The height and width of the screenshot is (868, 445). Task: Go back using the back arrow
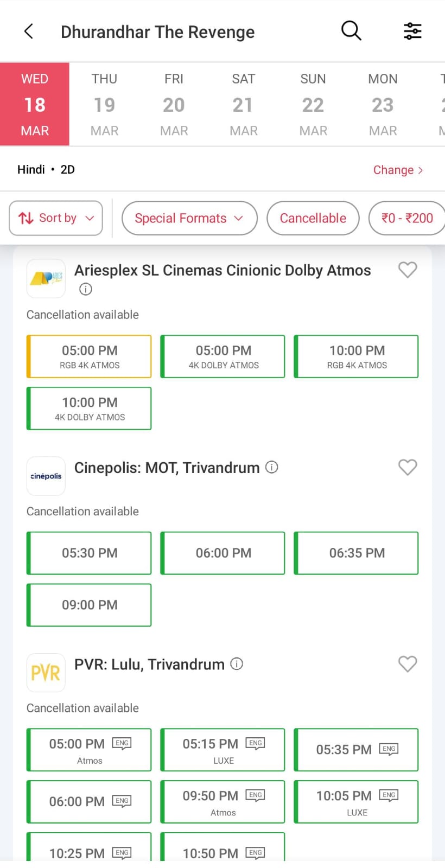coord(29,31)
